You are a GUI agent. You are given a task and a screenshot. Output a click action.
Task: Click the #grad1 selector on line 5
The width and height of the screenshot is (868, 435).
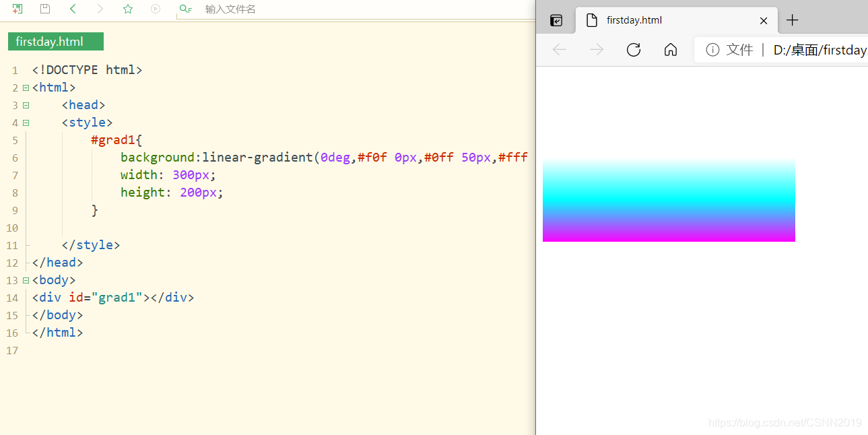113,140
